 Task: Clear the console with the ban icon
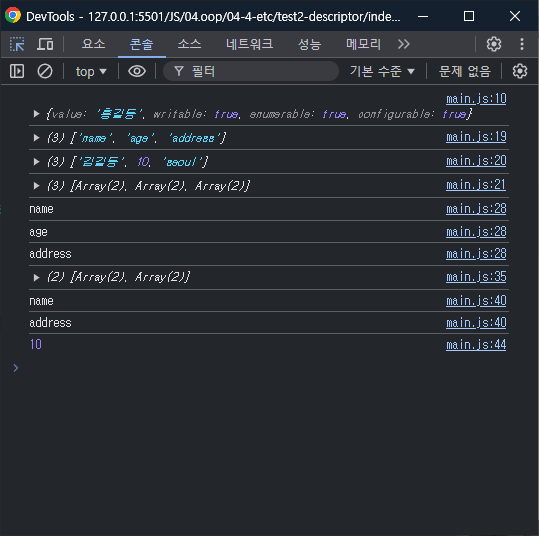(45, 72)
